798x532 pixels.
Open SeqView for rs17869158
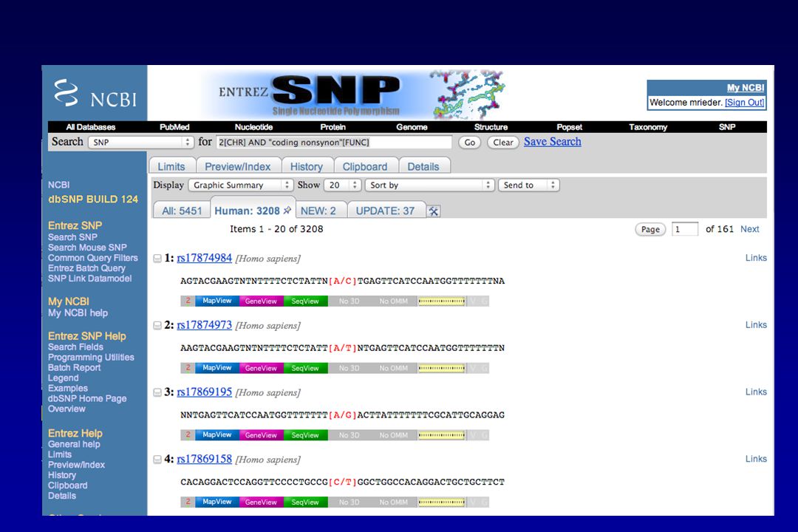305,502
